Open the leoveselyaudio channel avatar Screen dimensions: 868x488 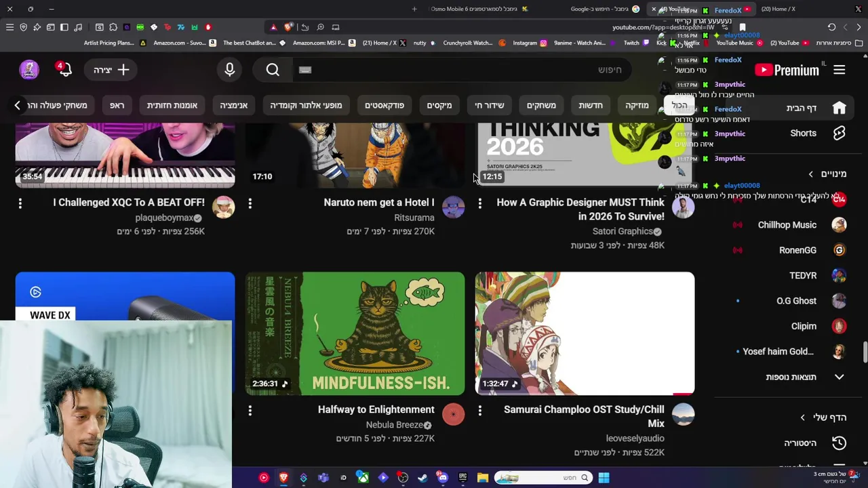[x=684, y=415]
